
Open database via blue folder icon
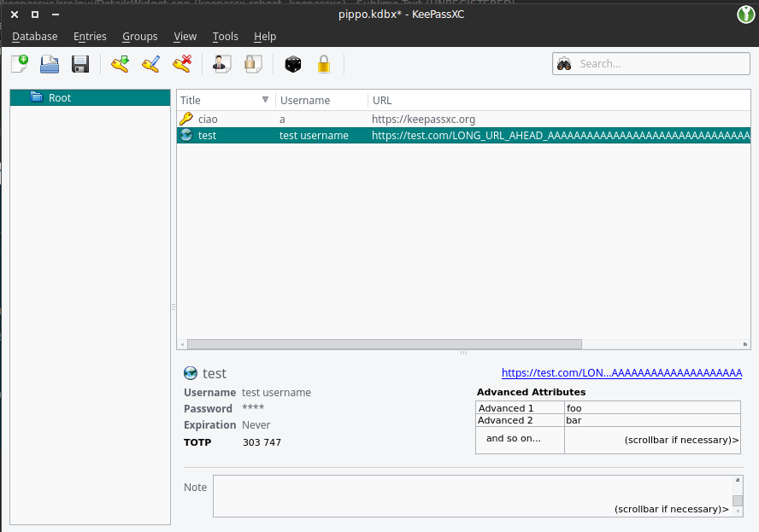pos(50,64)
